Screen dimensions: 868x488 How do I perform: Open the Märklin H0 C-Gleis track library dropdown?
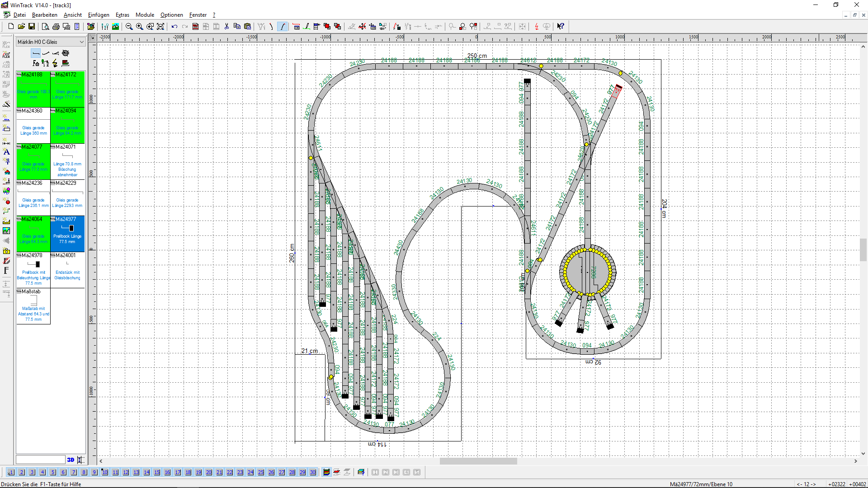point(51,42)
